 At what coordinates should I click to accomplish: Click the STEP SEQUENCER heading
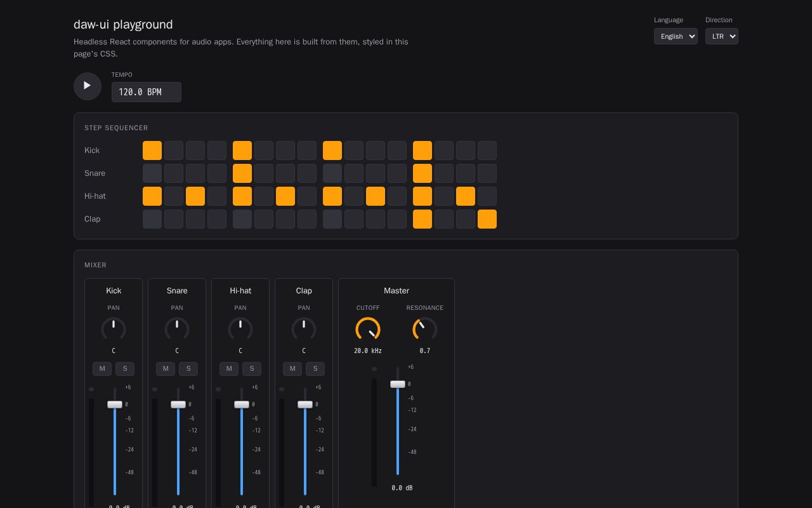point(116,128)
